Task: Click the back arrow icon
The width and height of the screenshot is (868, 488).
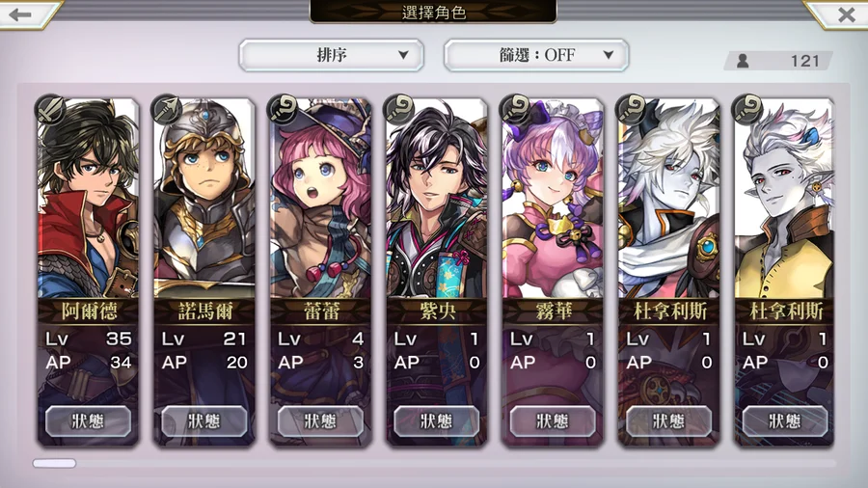Action: point(20,14)
